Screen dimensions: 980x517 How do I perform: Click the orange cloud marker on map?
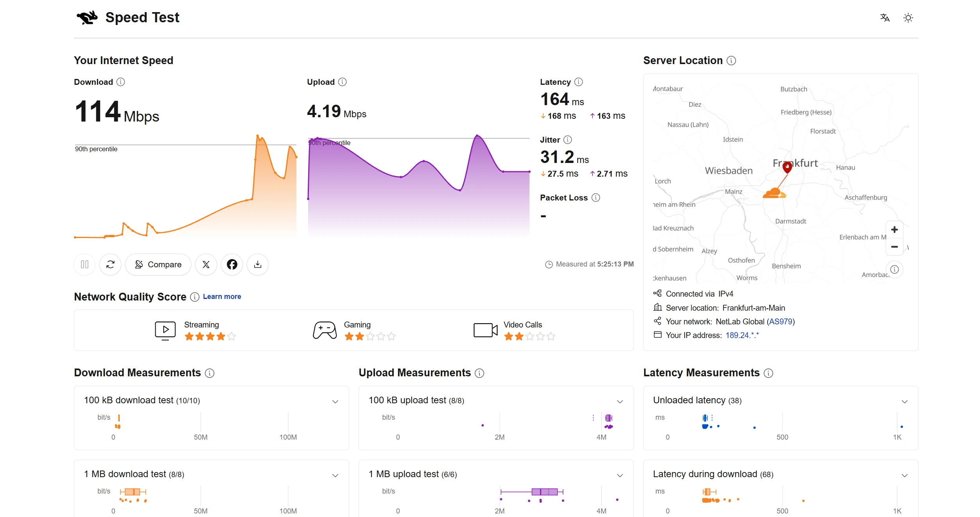click(x=774, y=193)
